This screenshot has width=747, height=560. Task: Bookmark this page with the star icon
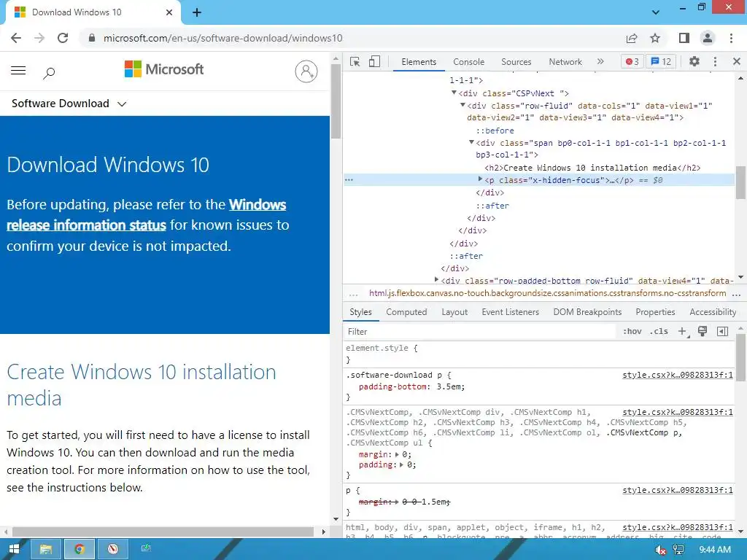click(655, 38)
